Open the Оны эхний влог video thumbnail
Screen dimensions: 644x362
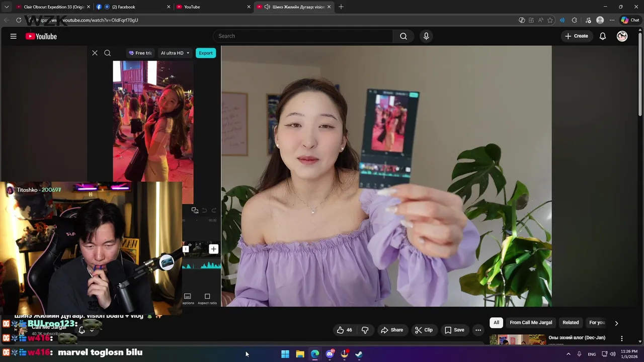(x=518, y=340)
